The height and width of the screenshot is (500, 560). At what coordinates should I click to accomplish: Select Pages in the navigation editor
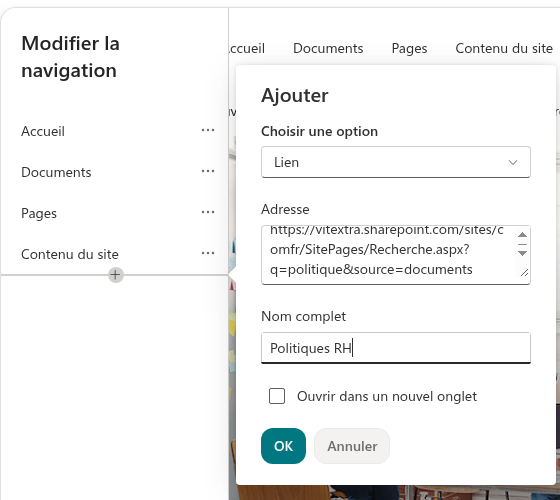click(39, 213)
